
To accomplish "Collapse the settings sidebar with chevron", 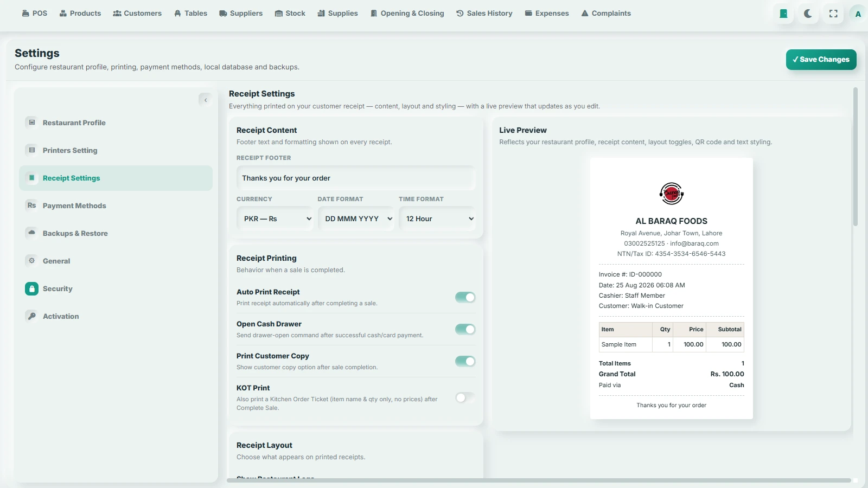I will tap(205, 100).
